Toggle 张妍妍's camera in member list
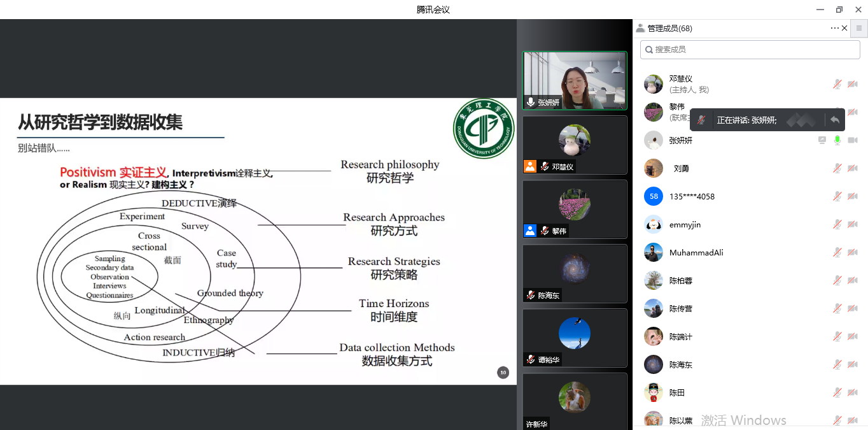Image resolution: width=868 pixels, height=430 pixels. 852,140
